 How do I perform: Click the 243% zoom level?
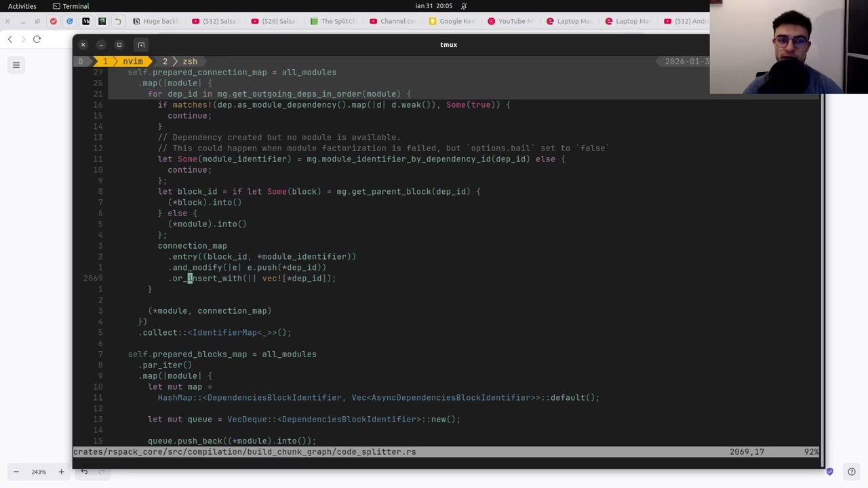click(39, 472)
